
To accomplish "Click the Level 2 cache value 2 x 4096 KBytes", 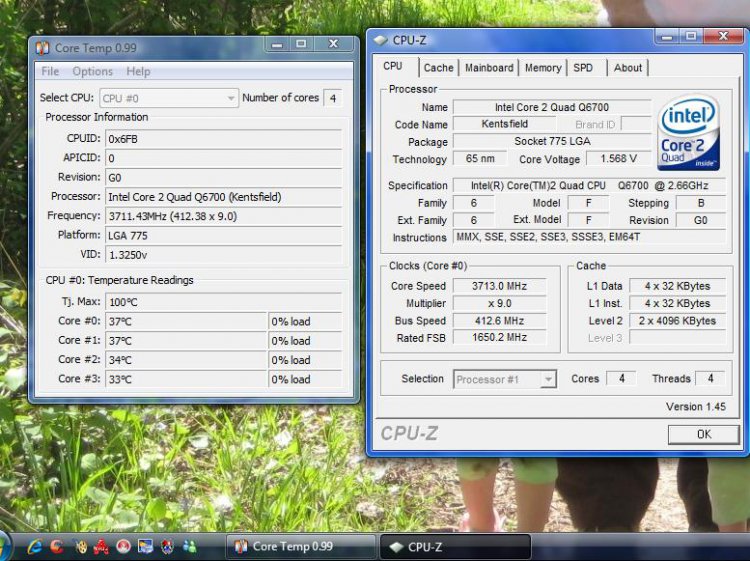I will tap(677, 320).
